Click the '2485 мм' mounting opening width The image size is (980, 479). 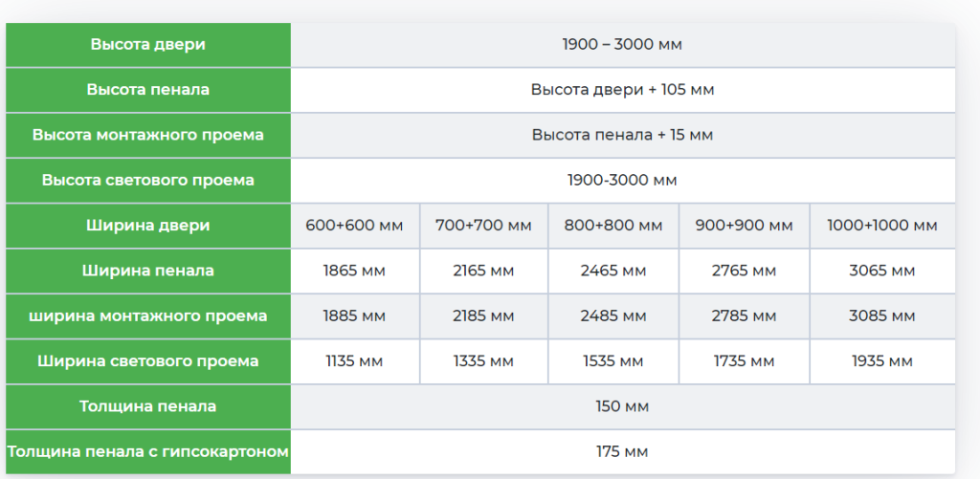(613, 316)
